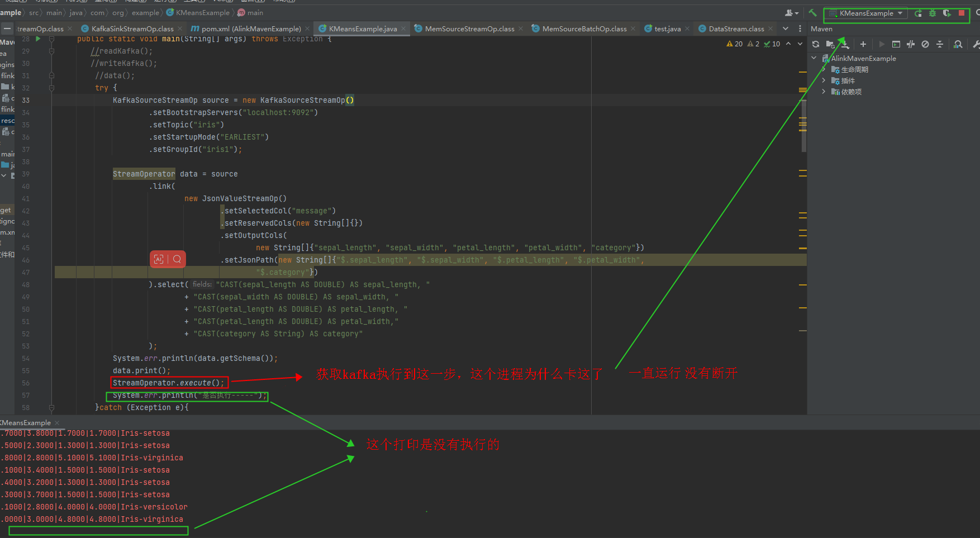This screenshot has width=980, height=538.
Task: Click the 'java' breadcrumb
Action: (x=75, y=12)
